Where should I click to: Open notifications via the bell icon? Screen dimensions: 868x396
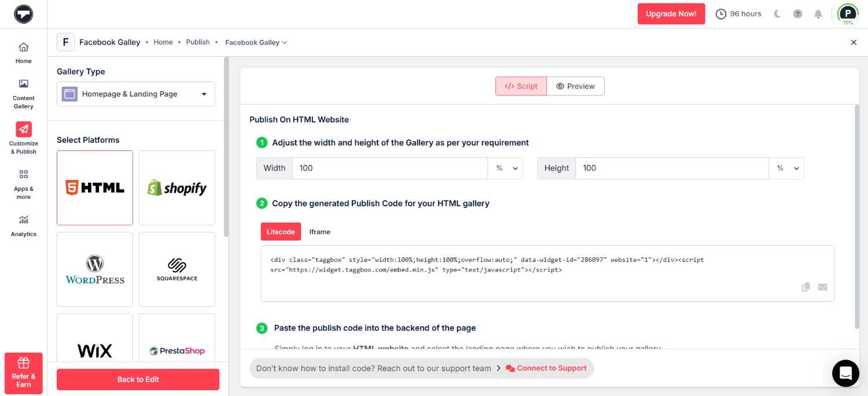[x=818, y=13]
